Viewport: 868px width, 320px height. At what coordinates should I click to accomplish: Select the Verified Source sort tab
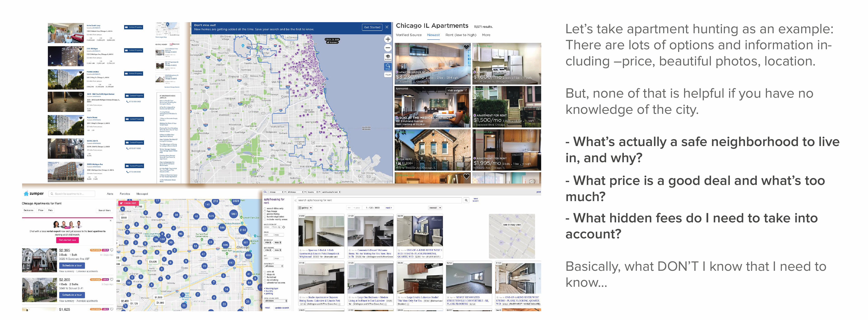click(x=409, y=35)
